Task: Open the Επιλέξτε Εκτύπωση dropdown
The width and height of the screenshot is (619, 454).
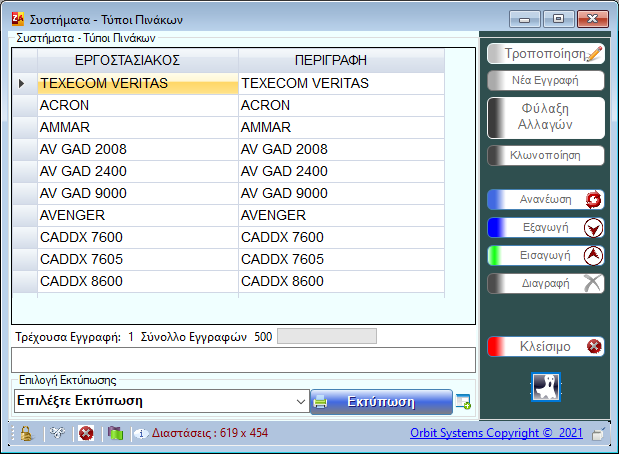Action: [x=161, y=401]
